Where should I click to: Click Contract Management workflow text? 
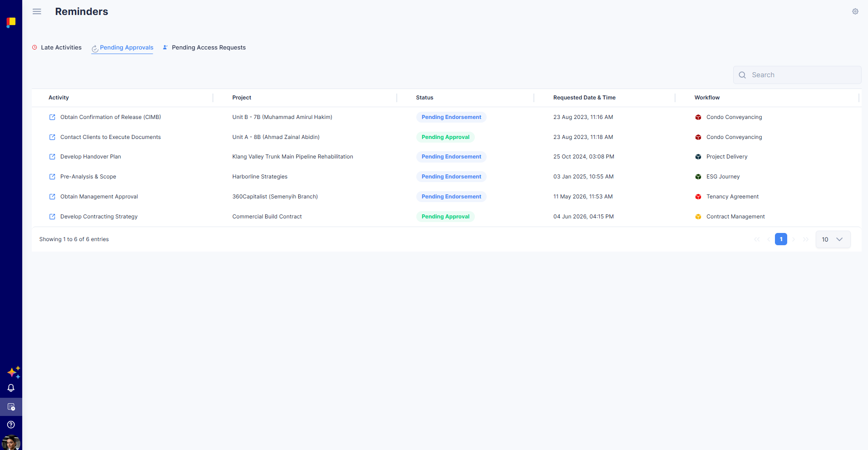tap(735, 217)
